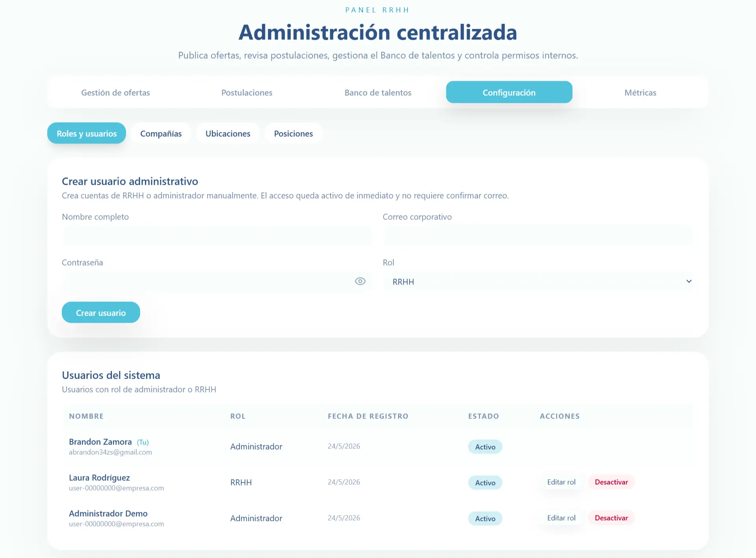Click FECHA DE REGISTRO column header
Image resolution: width=756 pixels, height=558 pixels.
coord(368,416)
